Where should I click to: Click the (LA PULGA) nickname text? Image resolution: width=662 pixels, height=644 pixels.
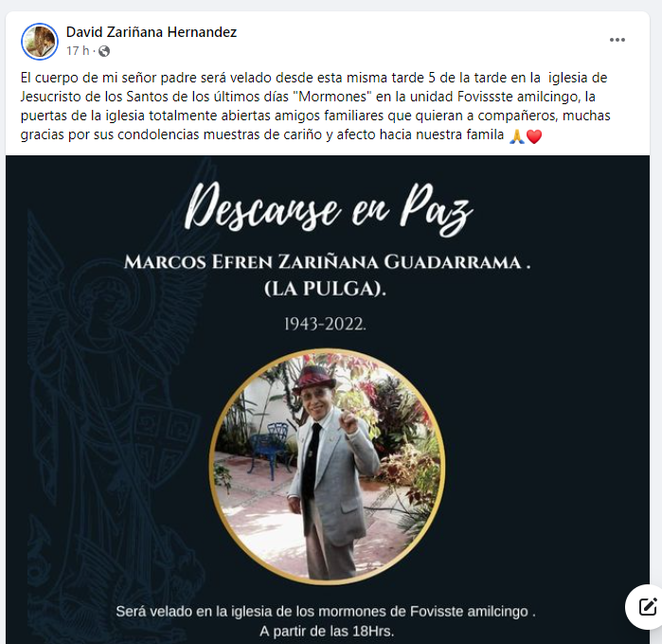click(325, 289)
